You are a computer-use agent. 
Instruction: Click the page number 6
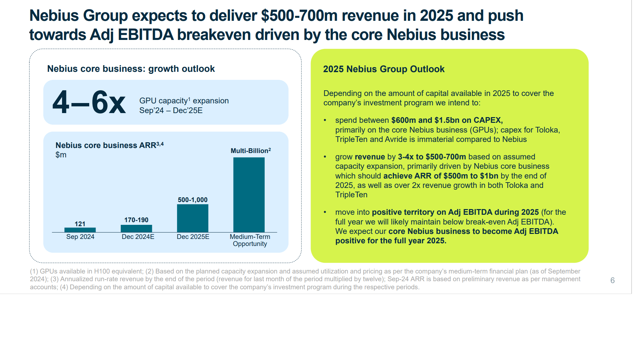tap(612, 280)
